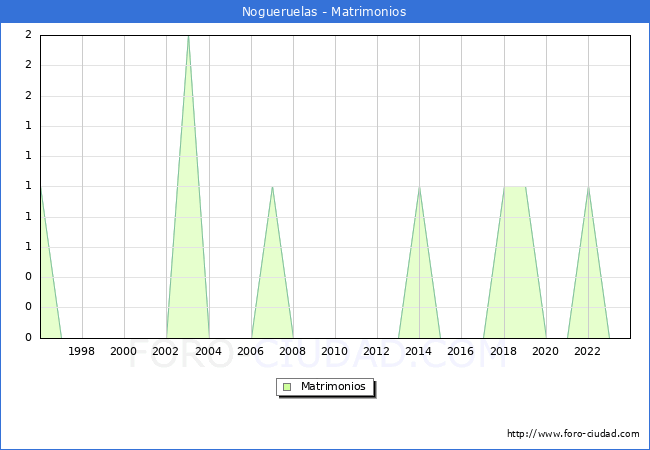The image size is (650, 450).
Task: Click the 2010 x-axis label
Action: 335,351
